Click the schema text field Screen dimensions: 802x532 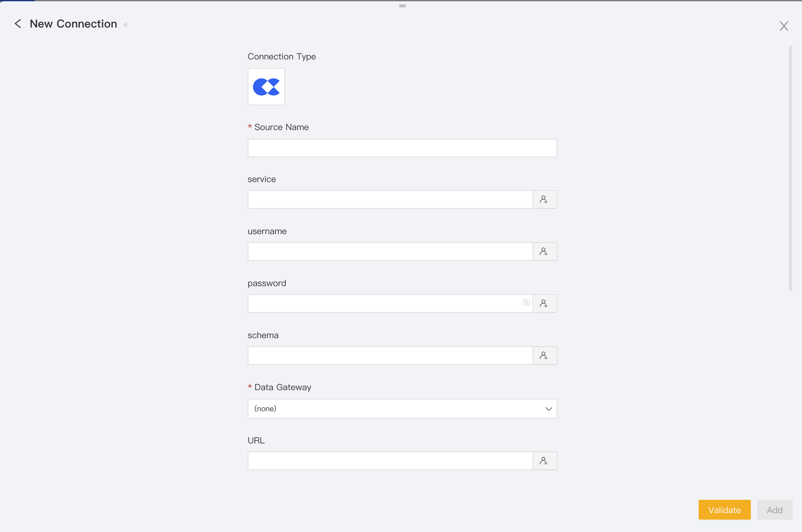coord(390,355)
